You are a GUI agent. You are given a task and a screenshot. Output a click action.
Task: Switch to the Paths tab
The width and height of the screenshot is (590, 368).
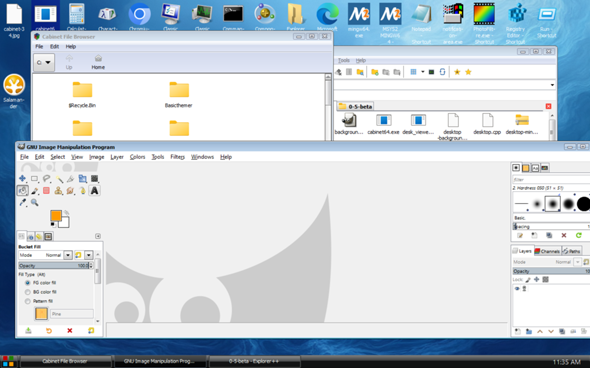pyautogui.click(x=572, y=251)
